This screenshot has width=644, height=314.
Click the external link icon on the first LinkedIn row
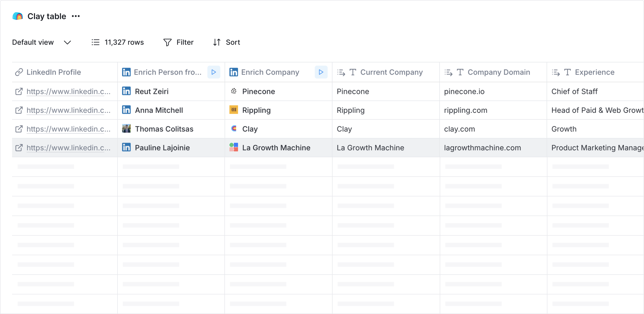click(19, 91)
